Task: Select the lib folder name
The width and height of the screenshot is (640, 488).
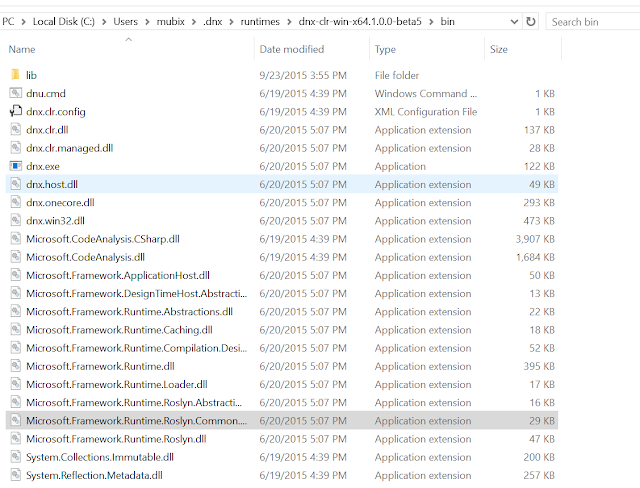Action: pyautogui.click(x=31, y=75)
